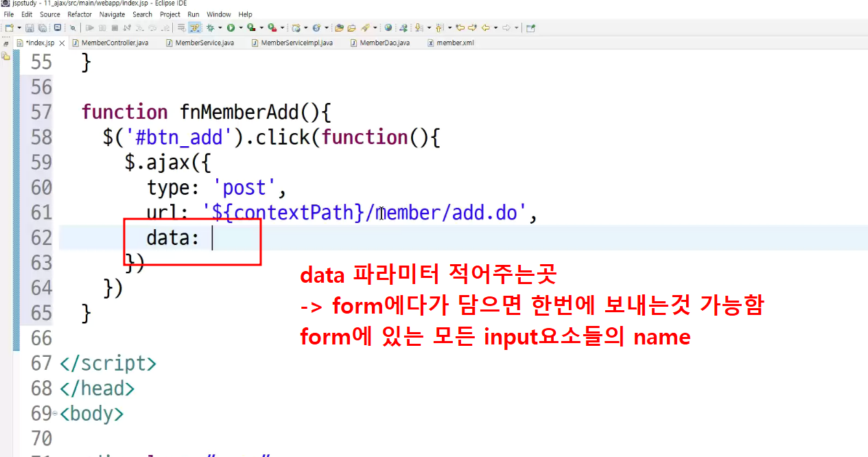Click the Disconnect debug icon

pos(127,28)
